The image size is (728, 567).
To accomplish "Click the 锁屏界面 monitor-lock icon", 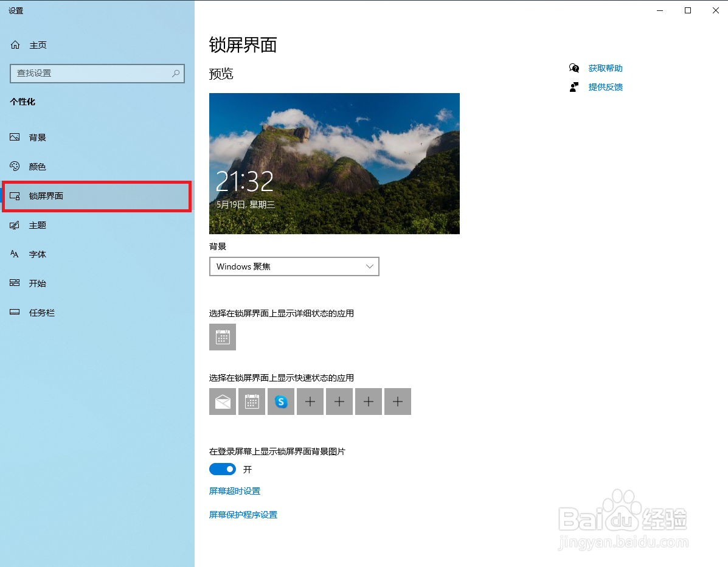I will (15, 196).
